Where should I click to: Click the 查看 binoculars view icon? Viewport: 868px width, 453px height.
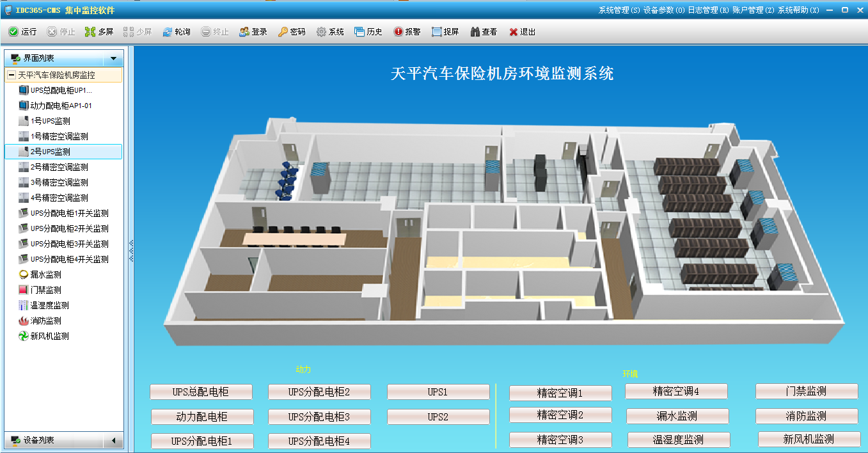click(x=475, y=32)
